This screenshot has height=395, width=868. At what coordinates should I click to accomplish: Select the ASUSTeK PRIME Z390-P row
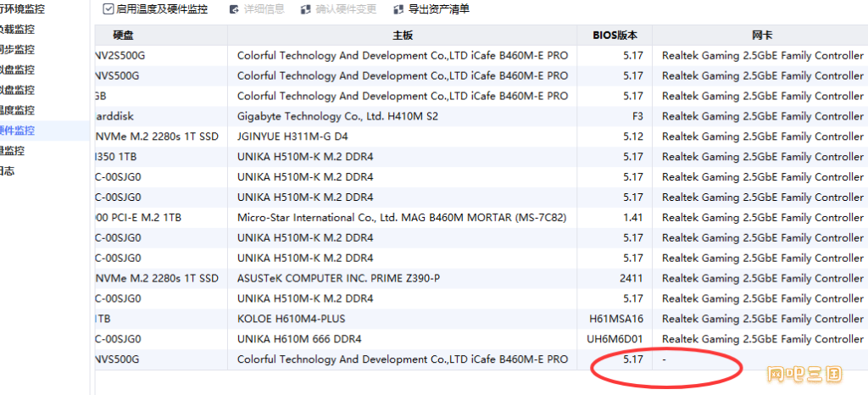tap(481, 278)
